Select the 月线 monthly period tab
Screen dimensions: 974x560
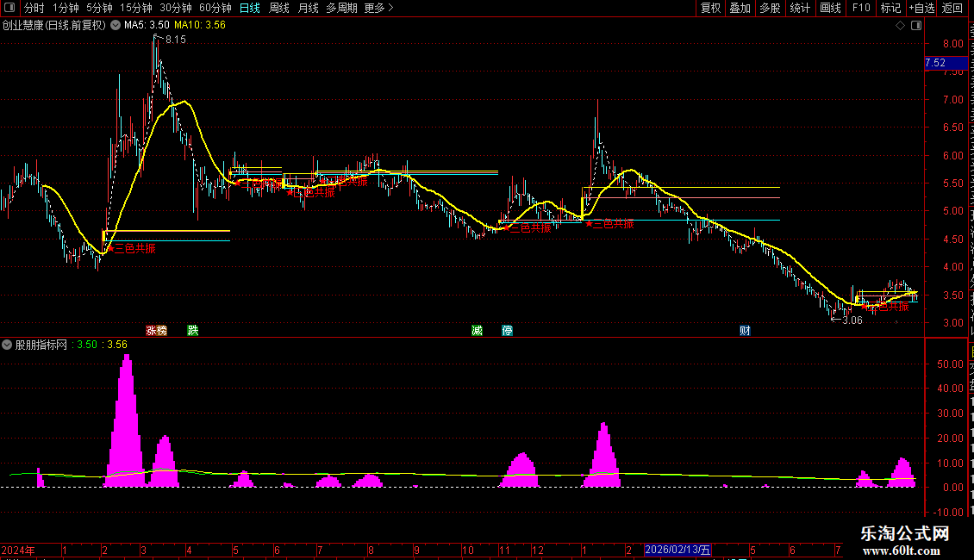pyautogui.click(x=308, y=8)
